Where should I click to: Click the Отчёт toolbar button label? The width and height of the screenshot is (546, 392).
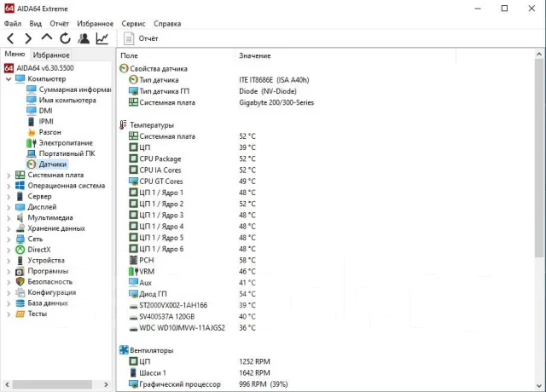(x=148, y=38)
